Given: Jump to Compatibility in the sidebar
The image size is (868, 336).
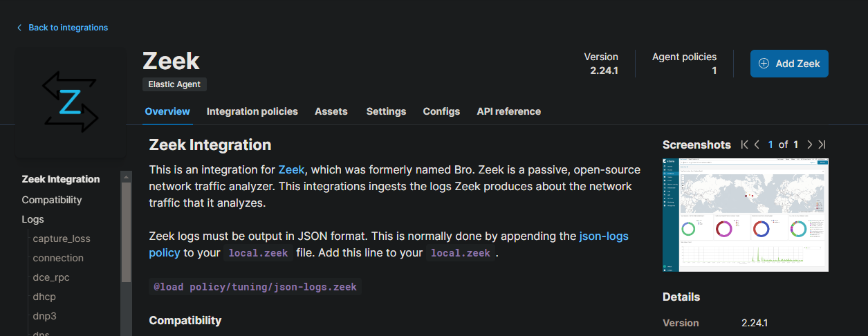Looking at the screenshot, I should (x=52, y=200).
